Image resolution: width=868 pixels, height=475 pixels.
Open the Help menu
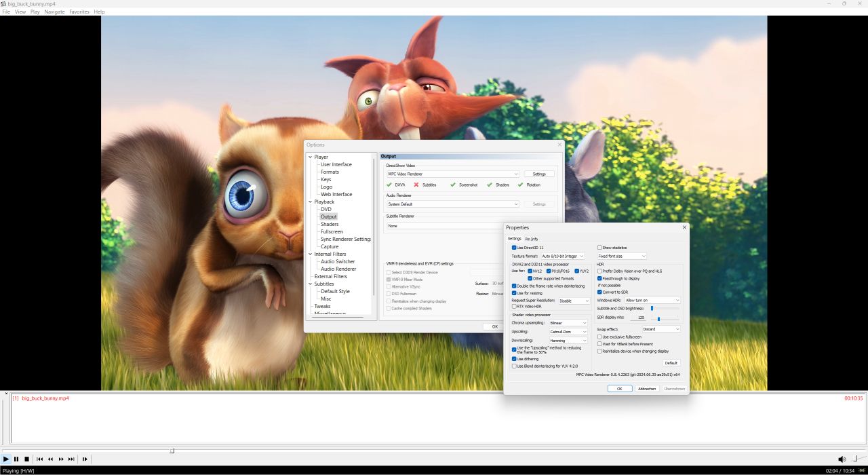(100, 12)
